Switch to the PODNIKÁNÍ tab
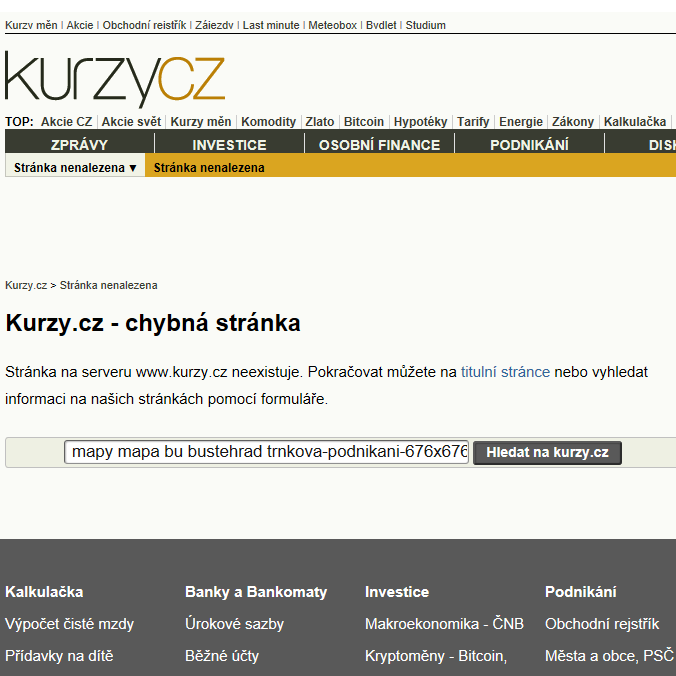 coord(529,145)
